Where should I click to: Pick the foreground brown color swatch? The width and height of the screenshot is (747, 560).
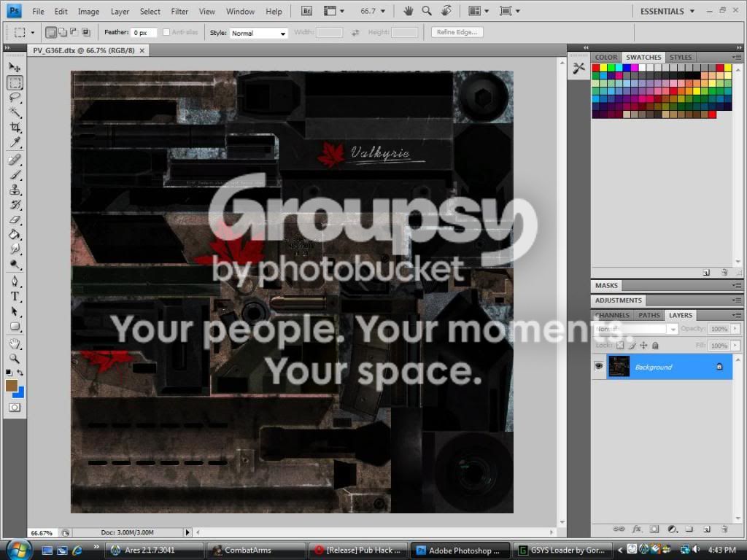click(12, 386)
